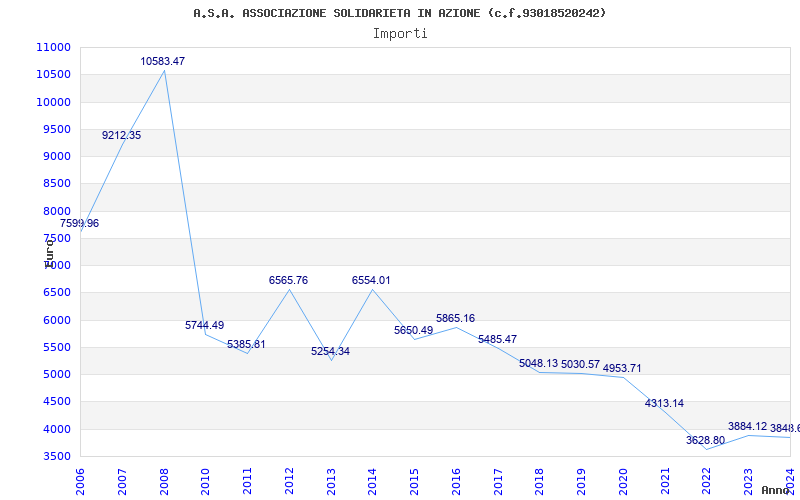Click the Importi subtitle
The height and width of the screenshot is (500, 800).
pyautogui.click(x=400, y=34)
